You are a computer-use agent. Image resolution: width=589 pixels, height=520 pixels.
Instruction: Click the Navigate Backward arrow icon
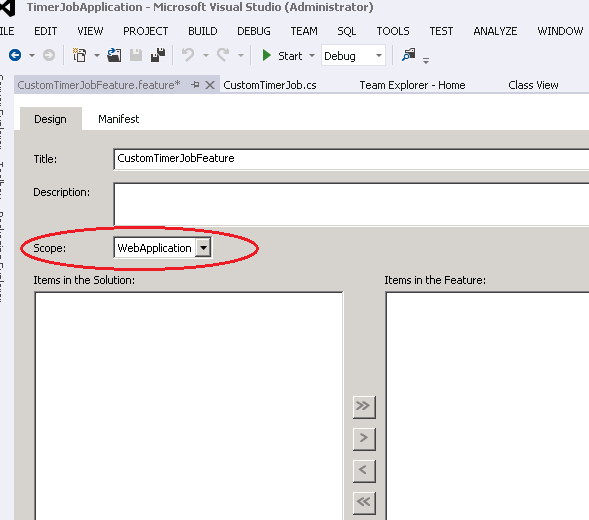[x=15, y=56]
